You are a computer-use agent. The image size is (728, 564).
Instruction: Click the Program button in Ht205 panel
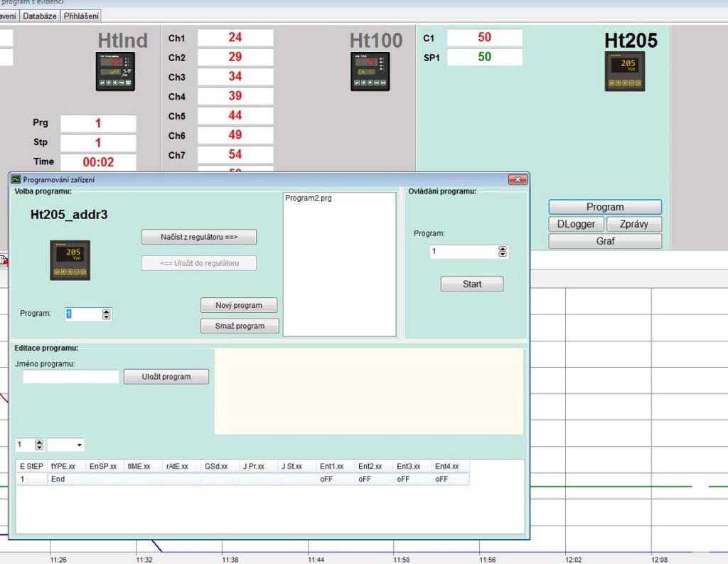point(605,207)
